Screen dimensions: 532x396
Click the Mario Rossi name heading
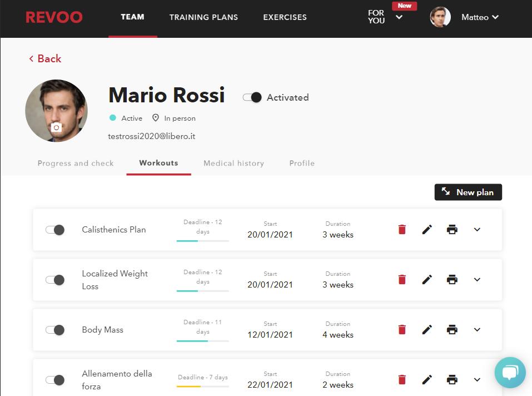tap(167, 95)
